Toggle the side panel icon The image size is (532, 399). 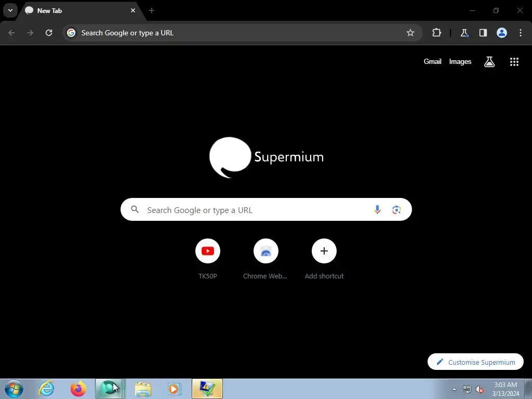coord(483,33)
